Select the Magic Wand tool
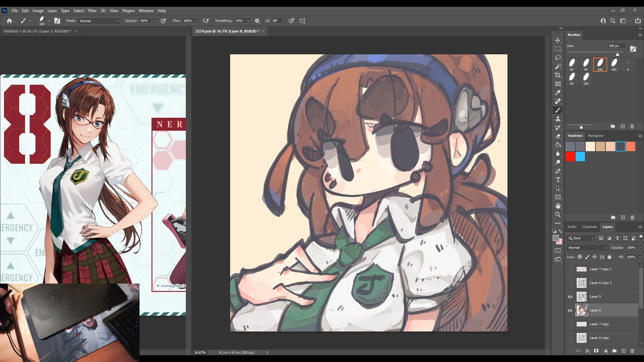This screenshot has height=362, width=644. (x=558, y=66)
